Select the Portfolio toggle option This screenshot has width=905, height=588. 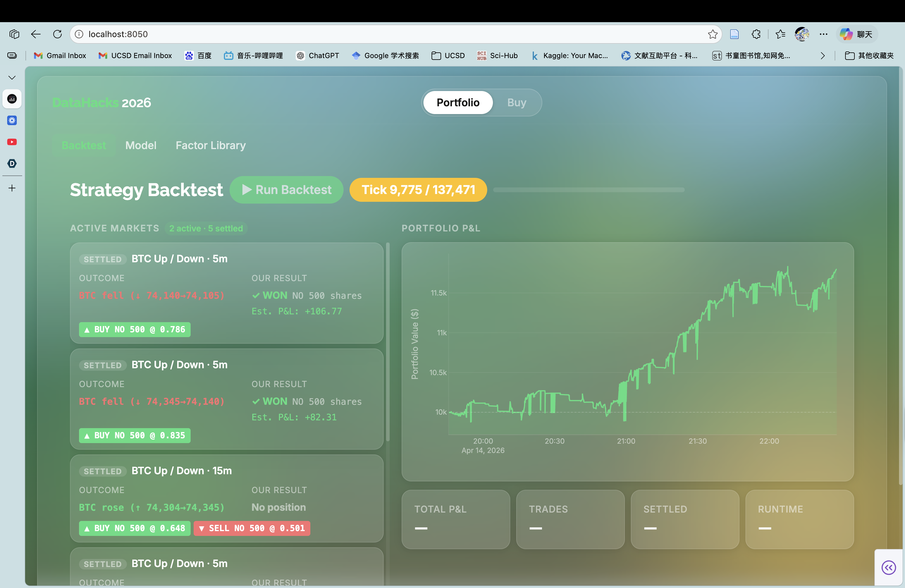458,103
